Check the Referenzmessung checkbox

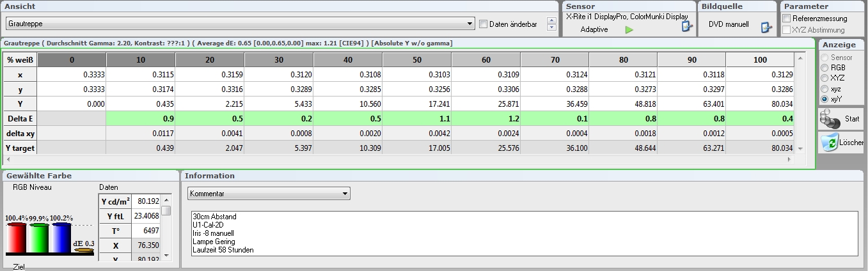pyautogui.click(x=787, y=19)
